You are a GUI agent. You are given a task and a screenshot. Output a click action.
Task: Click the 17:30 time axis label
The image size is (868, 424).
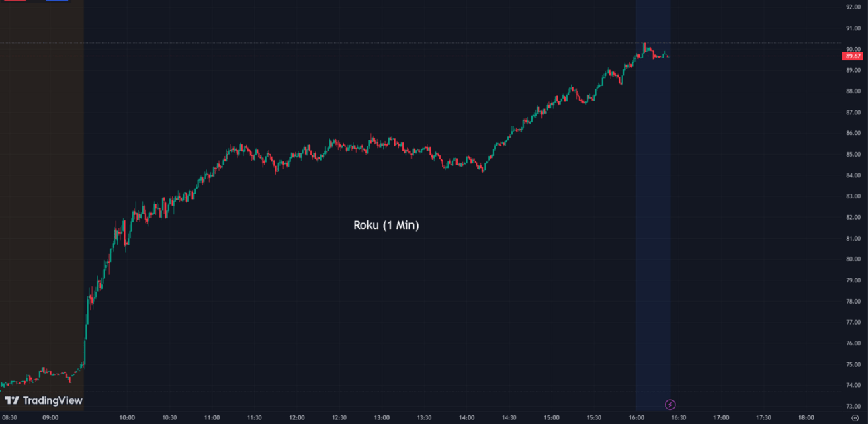763,417
